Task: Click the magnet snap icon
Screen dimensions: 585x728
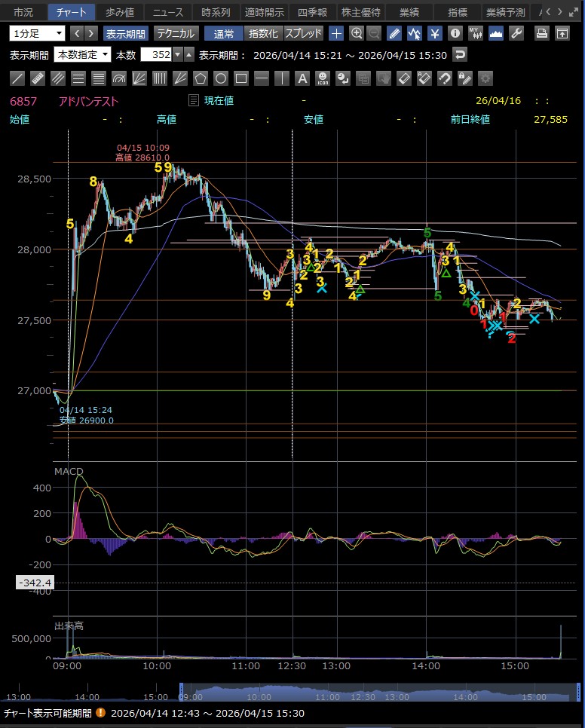Action: coord(444,78)
